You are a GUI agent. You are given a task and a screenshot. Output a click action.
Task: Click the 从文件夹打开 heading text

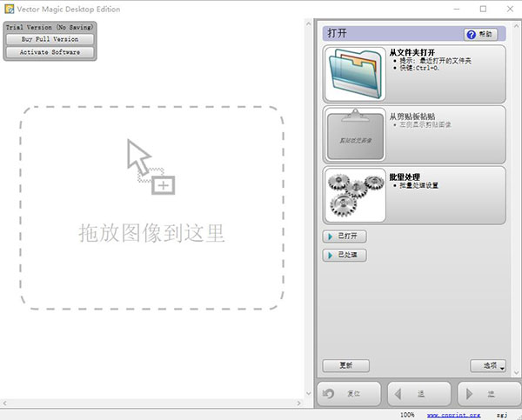click(412, 52)
